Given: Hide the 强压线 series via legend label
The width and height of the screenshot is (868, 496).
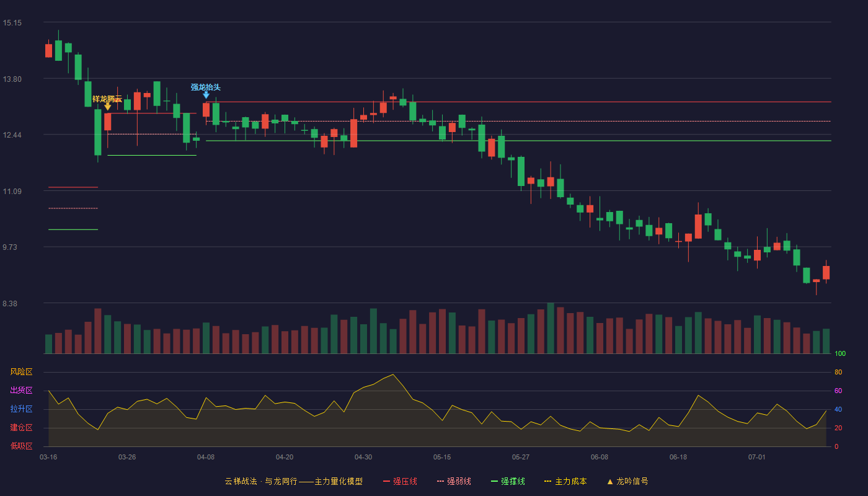Looking at the screenshot, I should click(x=405, y=481).
